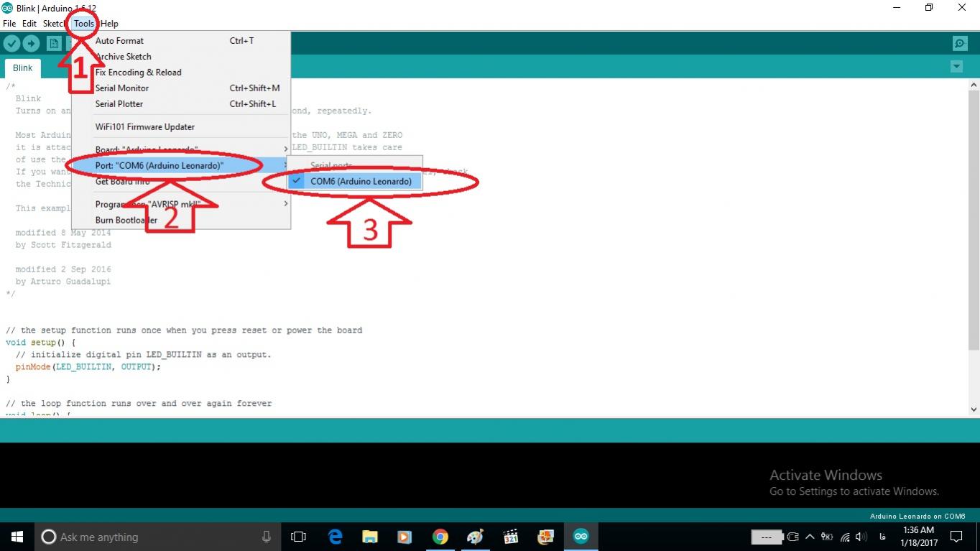
Task: Select Serial Plotter menu entry
Action: point(119,104)
